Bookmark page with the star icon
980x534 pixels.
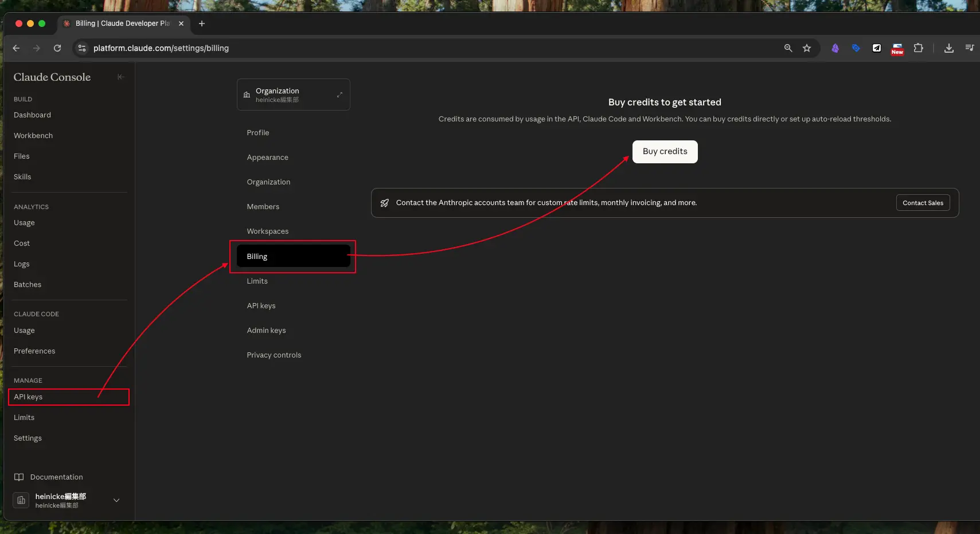807,48
